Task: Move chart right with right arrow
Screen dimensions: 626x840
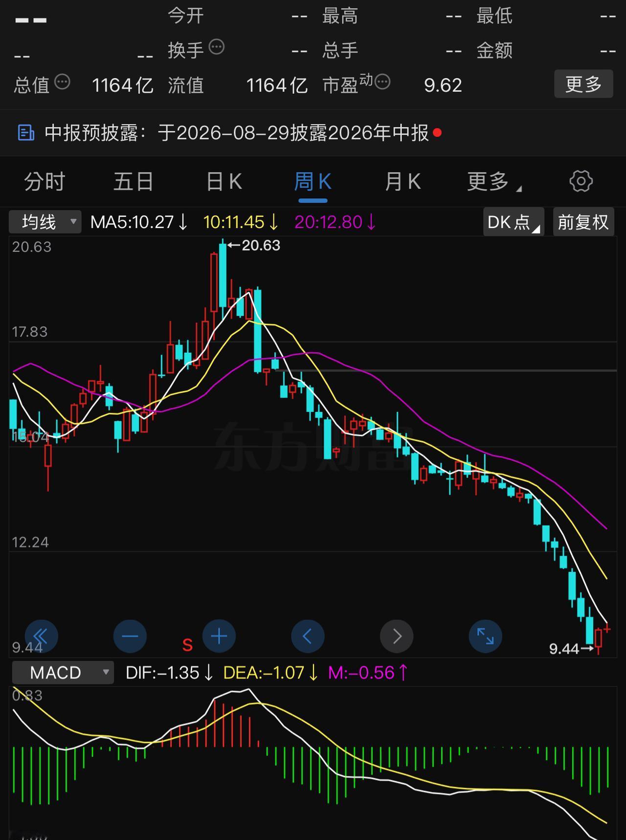Action: coord(397,636)
